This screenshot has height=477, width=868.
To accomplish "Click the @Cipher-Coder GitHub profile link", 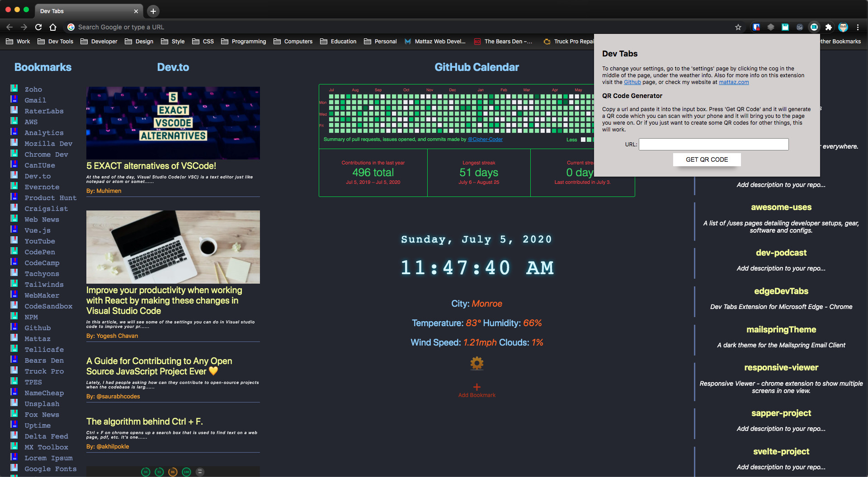I will pyautogui.click(x=485, y=139).
